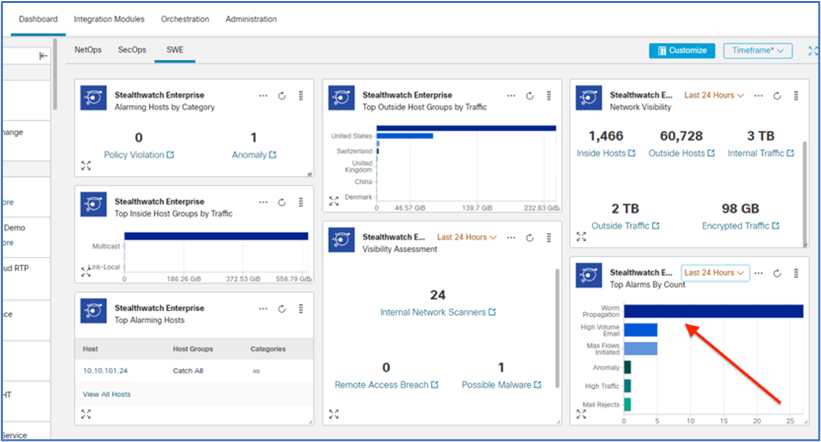The width and height of the screenshot is (821, 442).
Task: Open ellipsis menu on Top Alarms By Count
Action: (758, 273)
